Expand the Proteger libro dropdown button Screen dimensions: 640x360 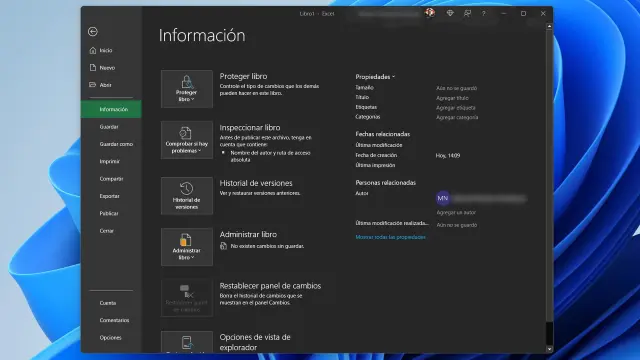(x=187, y=89)
